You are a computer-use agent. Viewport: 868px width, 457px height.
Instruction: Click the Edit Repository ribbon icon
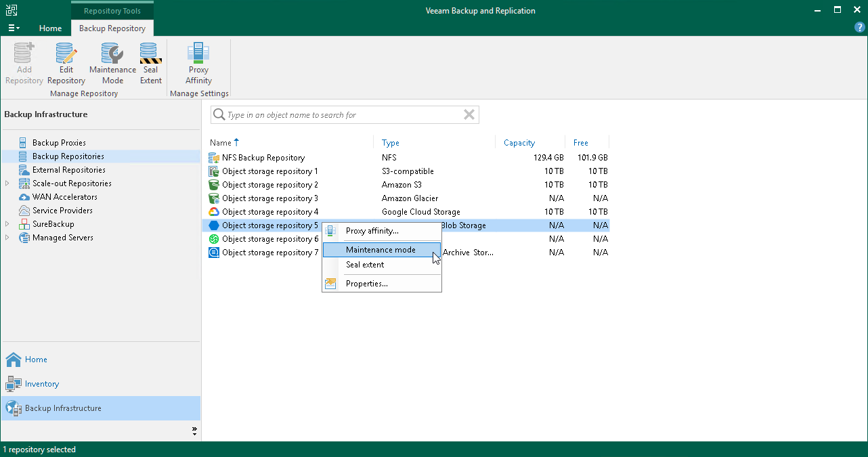pos(66,53)
